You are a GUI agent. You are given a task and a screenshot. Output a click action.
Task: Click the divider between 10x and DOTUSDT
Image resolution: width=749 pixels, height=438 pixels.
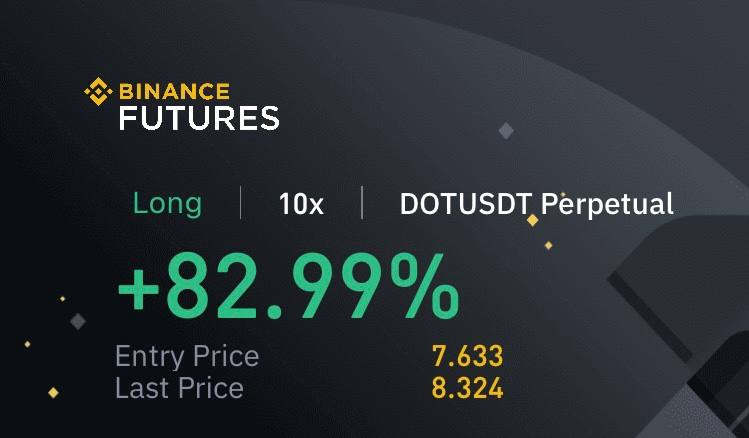click(362, 203)
